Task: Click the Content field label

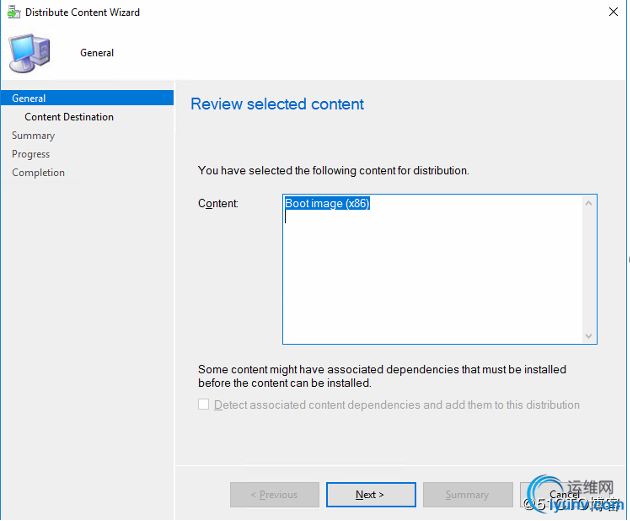Action: pyautogui.click(x=218, y=203)
